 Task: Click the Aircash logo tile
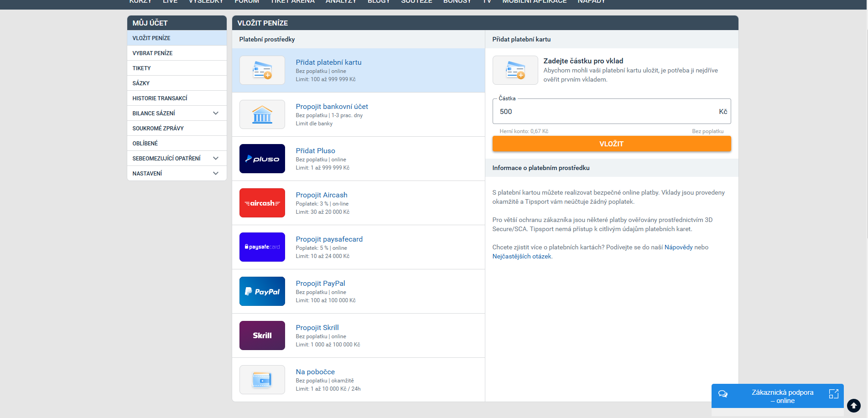coord(262,203)
